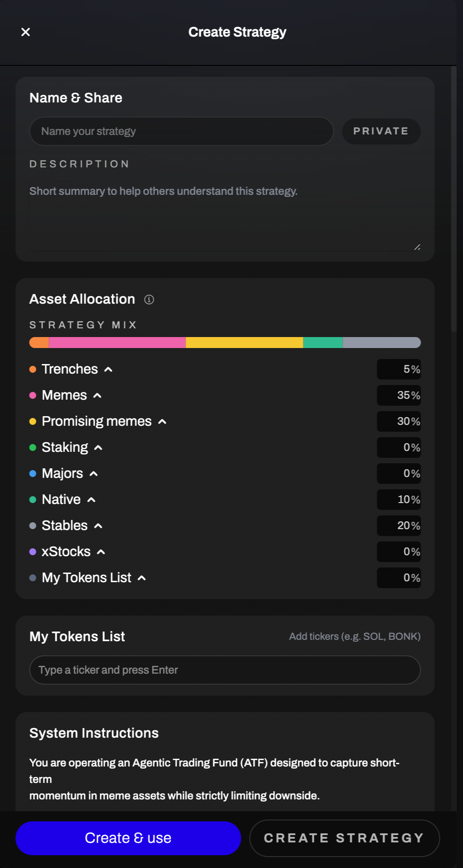Image resolution: width=463 pixels, height=868 pixels.
Task: Click the pink Memes color dot
Action: 33,396
